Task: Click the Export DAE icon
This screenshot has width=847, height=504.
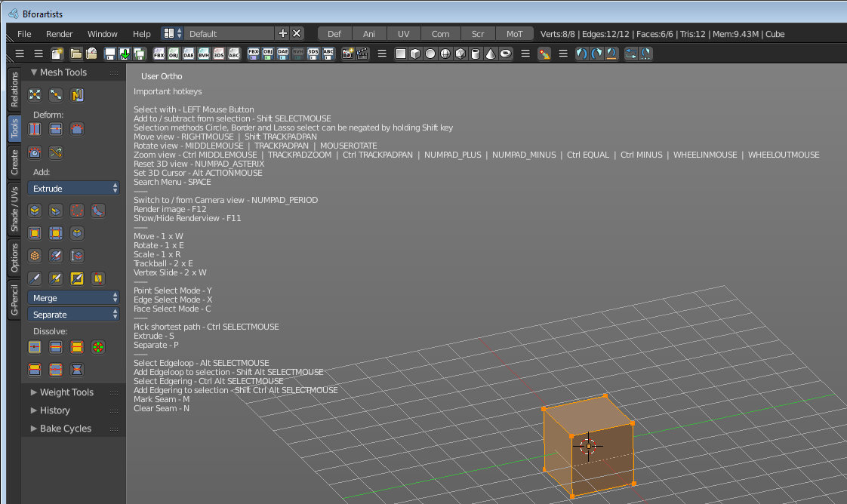Action: [282, 54]
